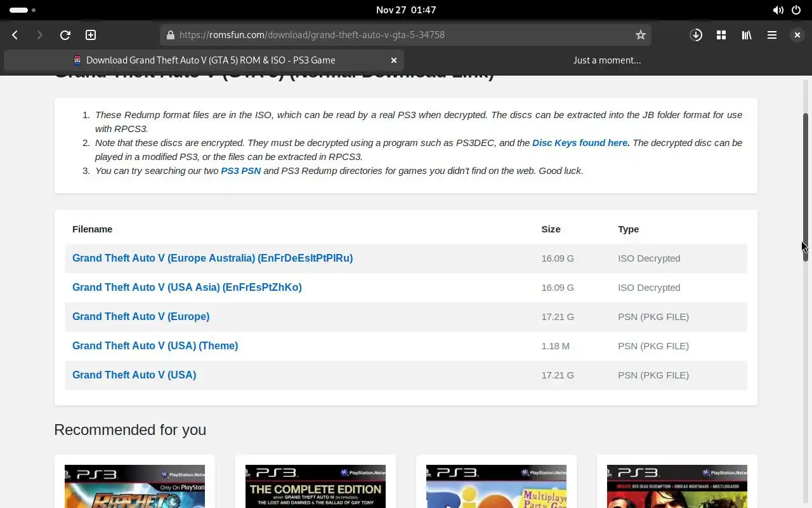
Task: Open a new tab with plus icon
Action: point(91,35)
